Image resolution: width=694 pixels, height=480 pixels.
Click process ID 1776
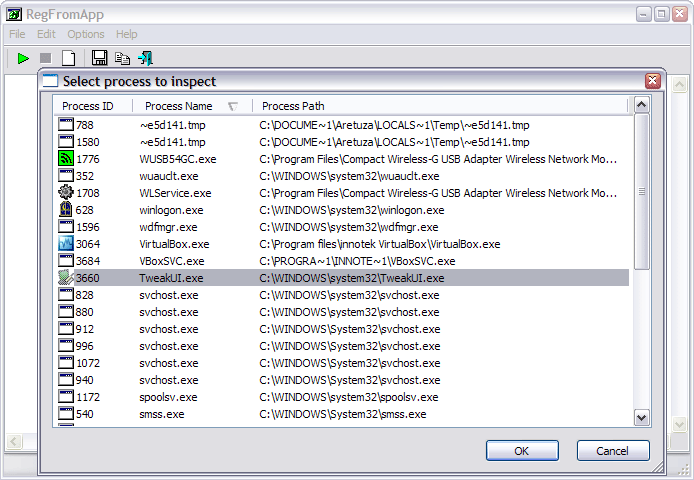click(88, 159)
